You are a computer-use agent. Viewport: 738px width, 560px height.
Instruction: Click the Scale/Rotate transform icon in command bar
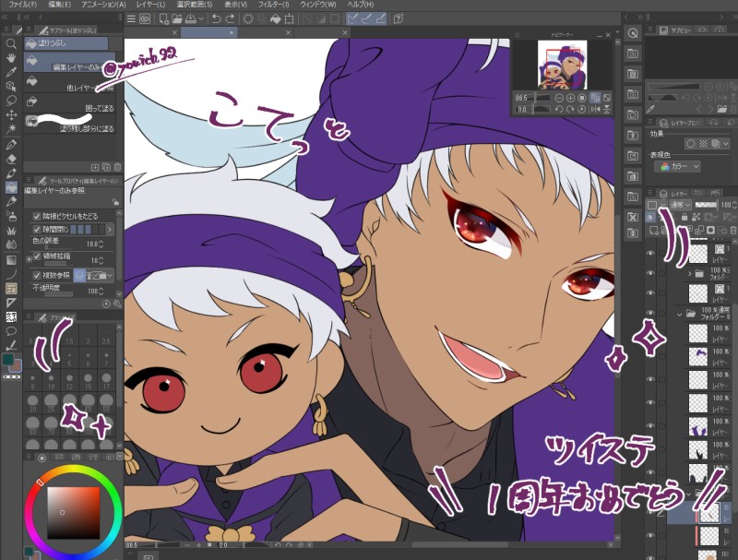tap(289, 18)
